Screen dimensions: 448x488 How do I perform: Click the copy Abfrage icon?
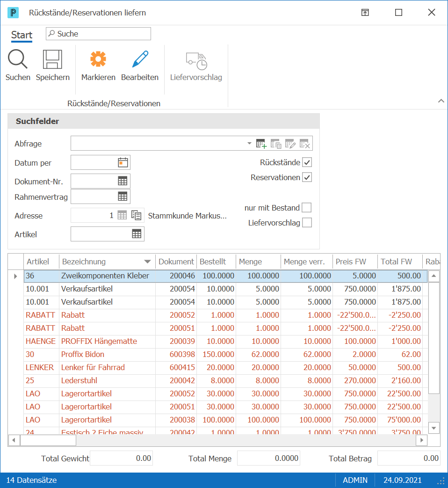point(276,144)
